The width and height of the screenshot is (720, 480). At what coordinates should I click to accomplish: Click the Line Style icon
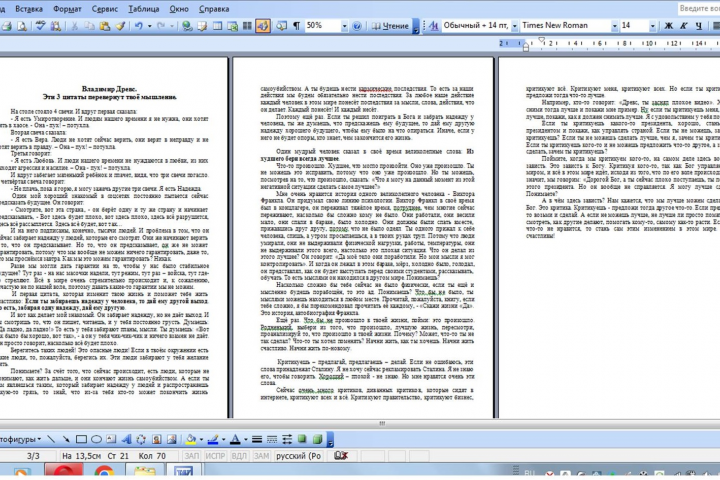coord(257,440)
